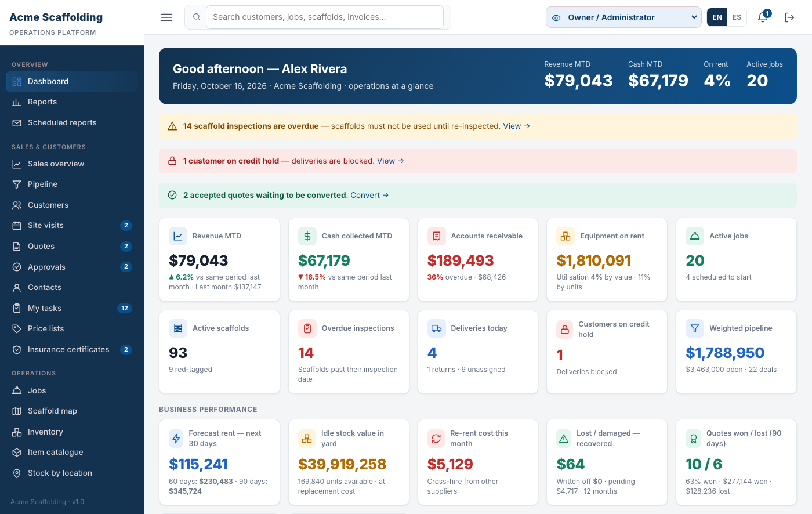Click the Deliveries today truck icon
812x514 pixels.
[x=437, y=328]
